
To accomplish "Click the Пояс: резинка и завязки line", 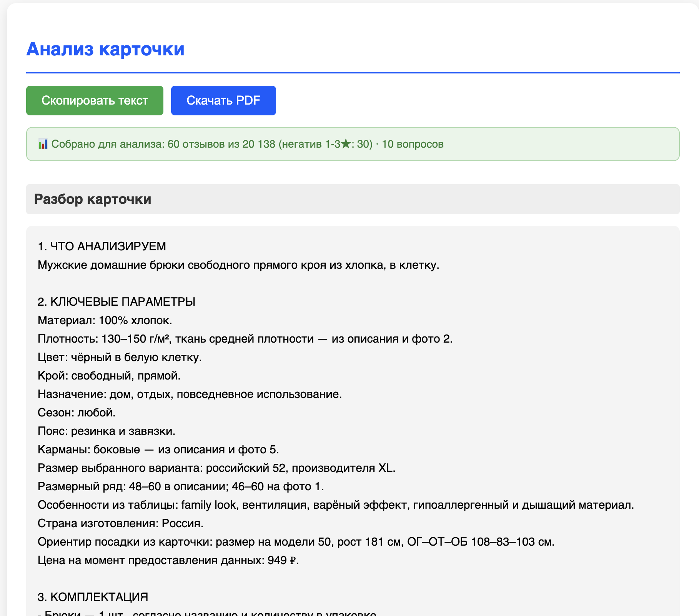I will tap(107, 431).
